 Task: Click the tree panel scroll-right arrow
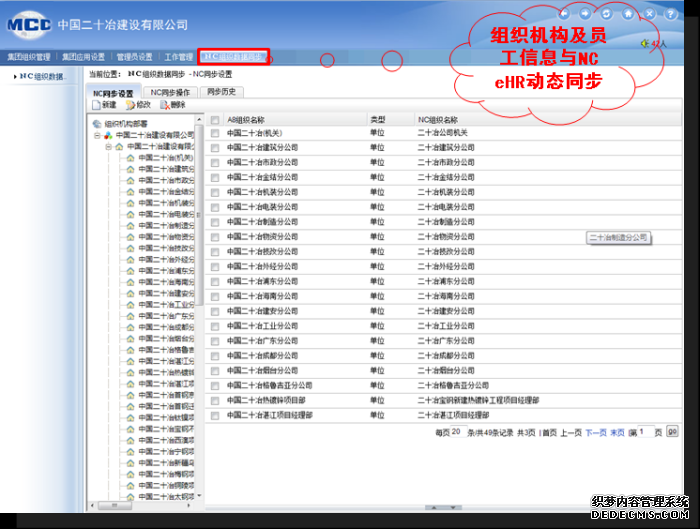point(189,506)
